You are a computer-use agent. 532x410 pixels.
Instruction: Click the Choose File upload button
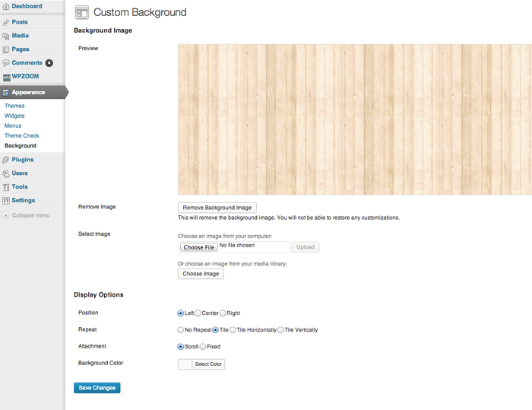(x=198, y=247)
